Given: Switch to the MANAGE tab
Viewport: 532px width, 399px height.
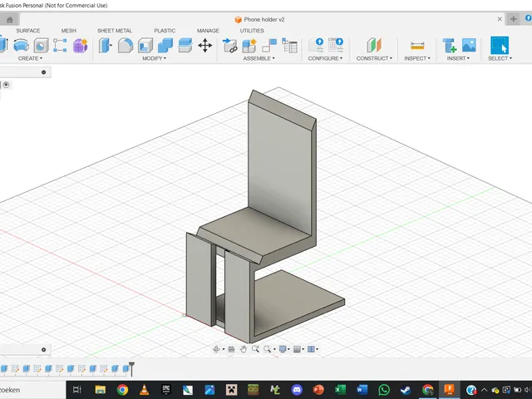Looking at the screenshot, I should tap(208, 31).
